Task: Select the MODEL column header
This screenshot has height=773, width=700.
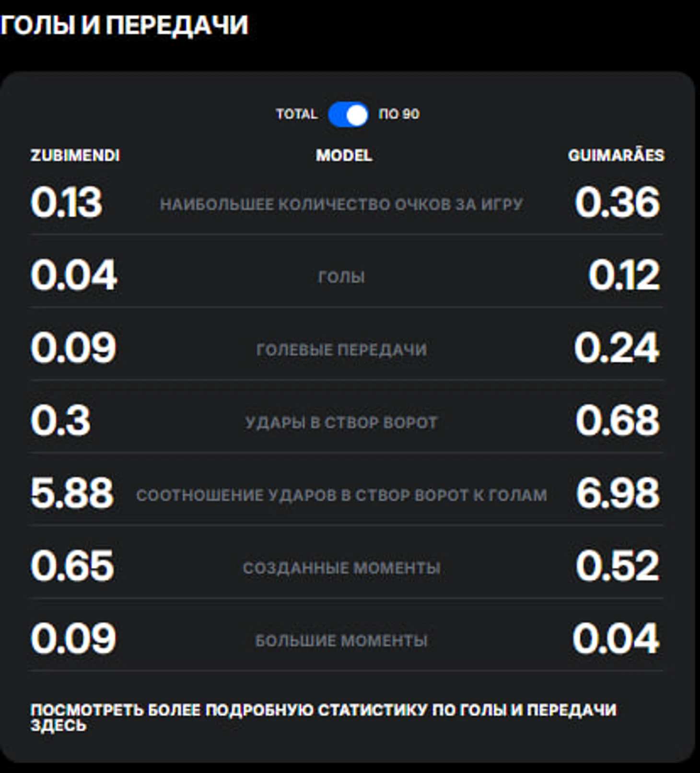Action: click(x=344, y=155)
